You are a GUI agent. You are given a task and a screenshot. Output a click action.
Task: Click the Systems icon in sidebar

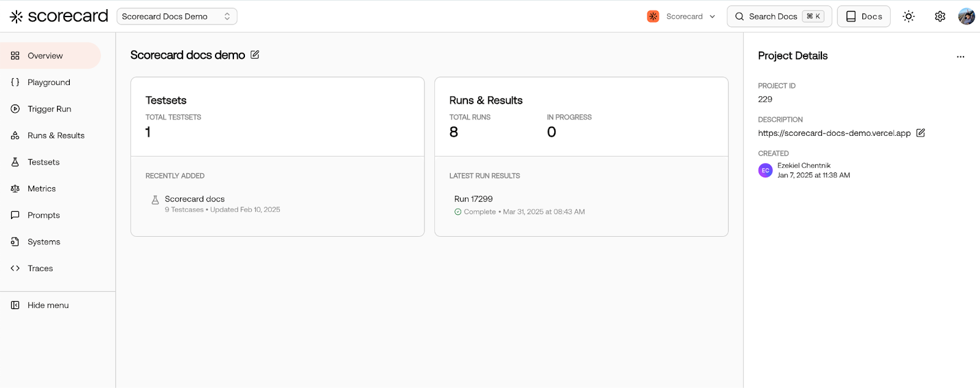pos(15,242)
